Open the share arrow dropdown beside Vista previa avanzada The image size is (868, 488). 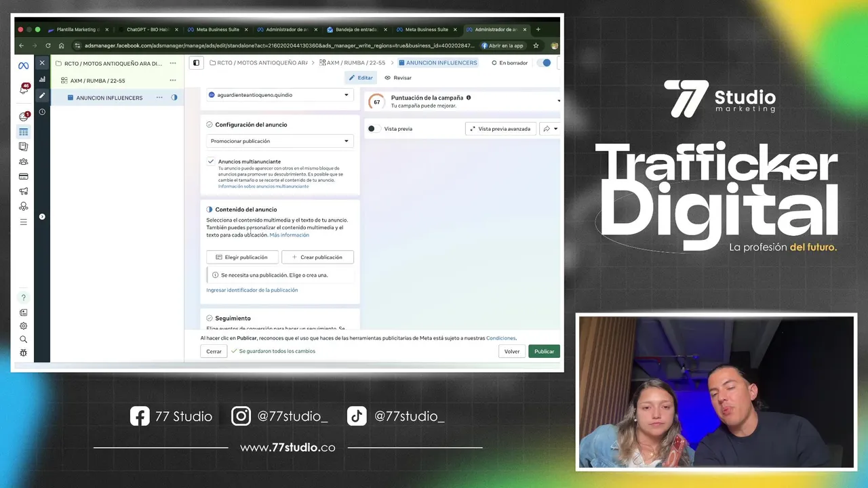click(550, 129)
